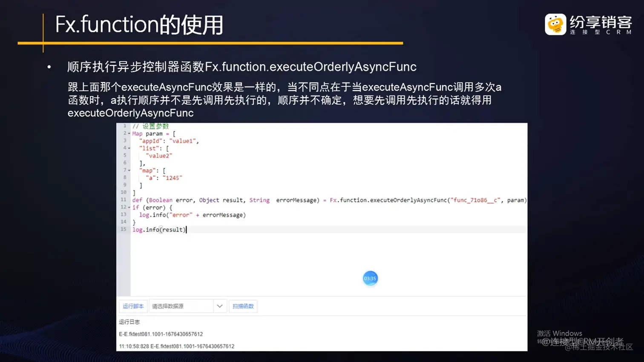The image size is (644, 362).
Task: Click log entry E-E.fktest081.1001-1676430657612 without timestamp
Action: click(161, 334)
